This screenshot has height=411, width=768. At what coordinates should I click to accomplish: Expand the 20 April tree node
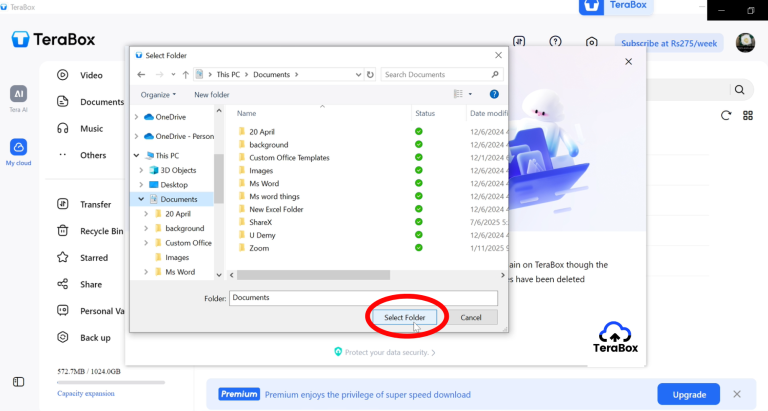click(x=146, y=214)
